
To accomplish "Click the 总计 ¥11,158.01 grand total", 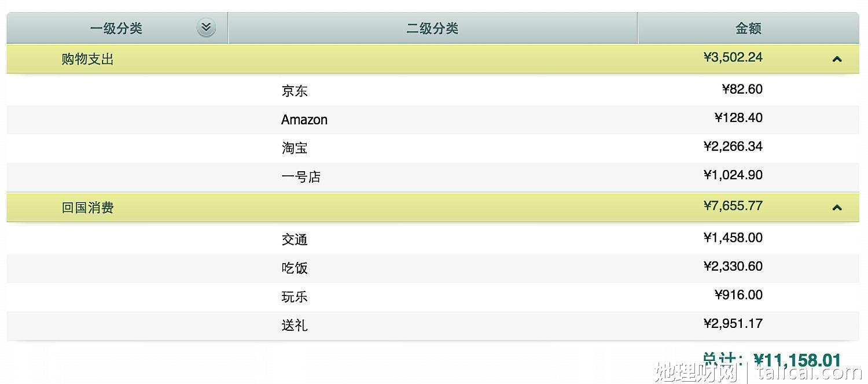I will pyautogui.click(x=771, y=360).
